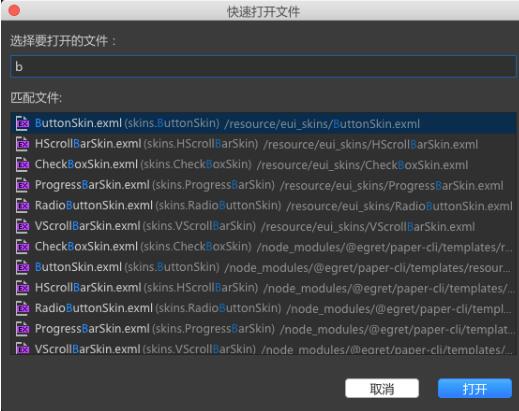Select RadioButtonSkin.exml in node_modules

click(263, 309)
